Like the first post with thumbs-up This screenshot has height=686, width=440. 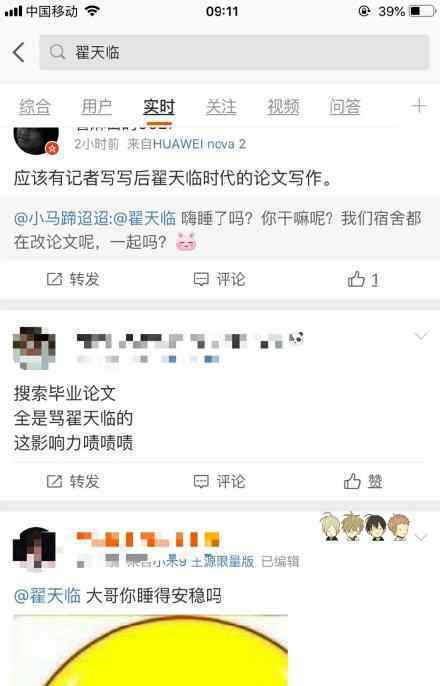point(363,279)
